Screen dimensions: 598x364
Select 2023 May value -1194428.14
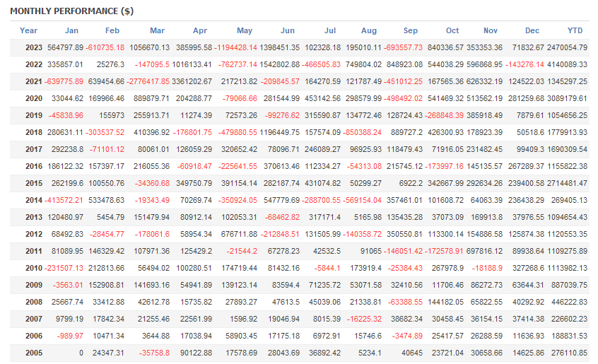coord(235,47)
